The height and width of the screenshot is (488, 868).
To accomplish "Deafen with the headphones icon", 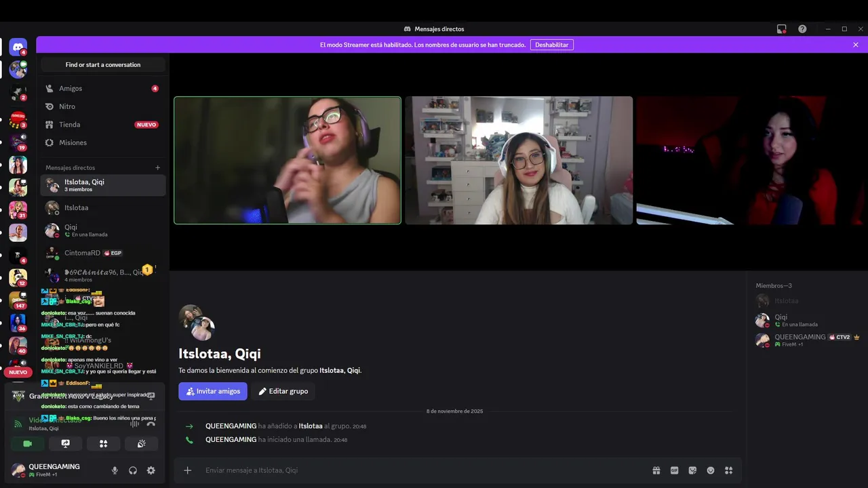I will tap(133, 470).
